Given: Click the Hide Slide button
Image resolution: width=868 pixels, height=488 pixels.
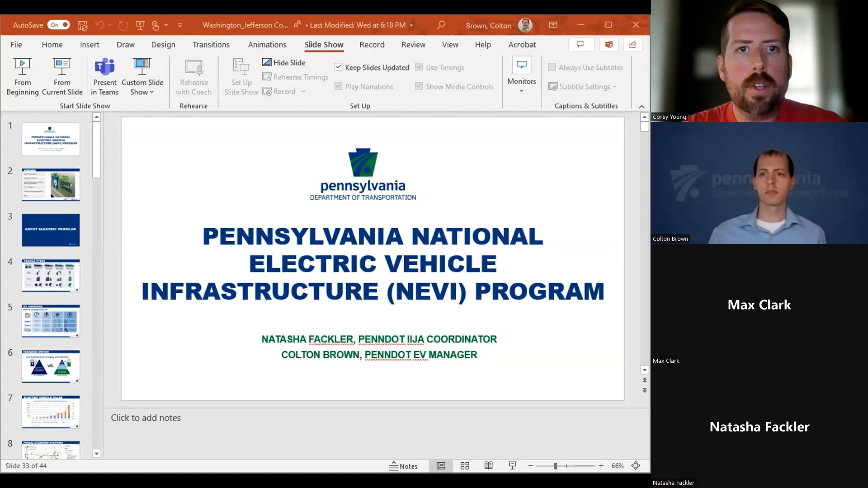Looking at the screenshot, I should (x=284, y=62).
